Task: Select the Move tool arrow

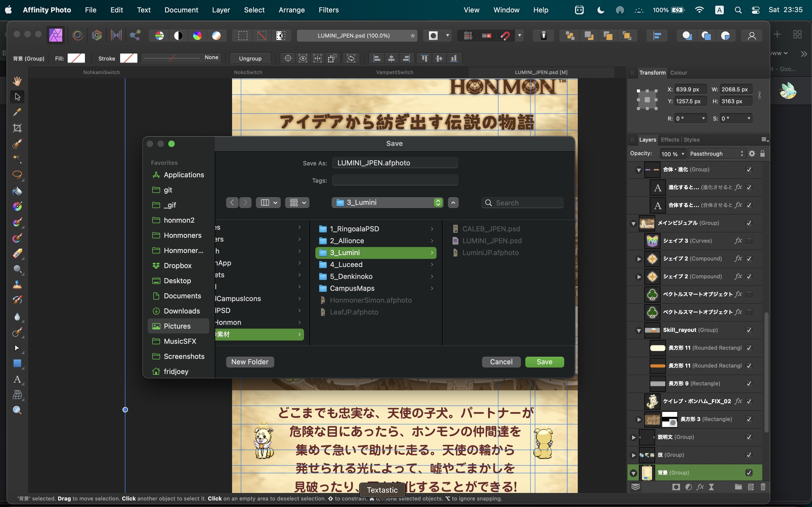Action: pyautogui.click(x=17, y=96)
